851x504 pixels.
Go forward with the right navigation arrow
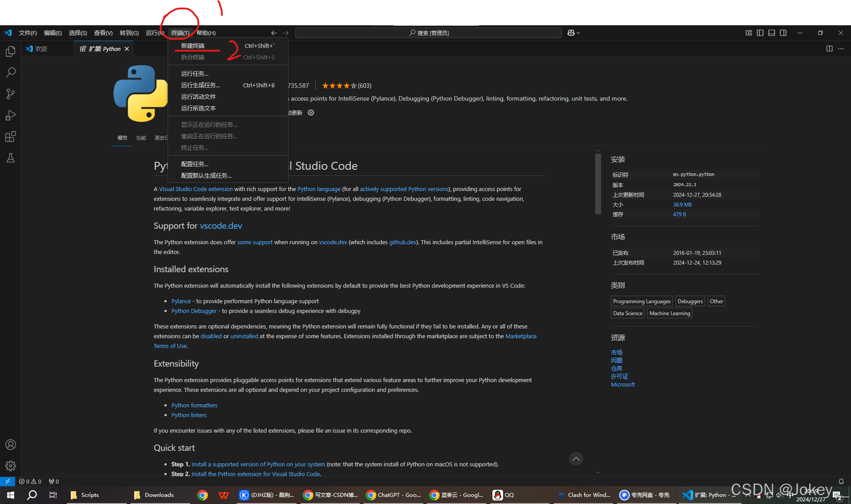[285, 33]
